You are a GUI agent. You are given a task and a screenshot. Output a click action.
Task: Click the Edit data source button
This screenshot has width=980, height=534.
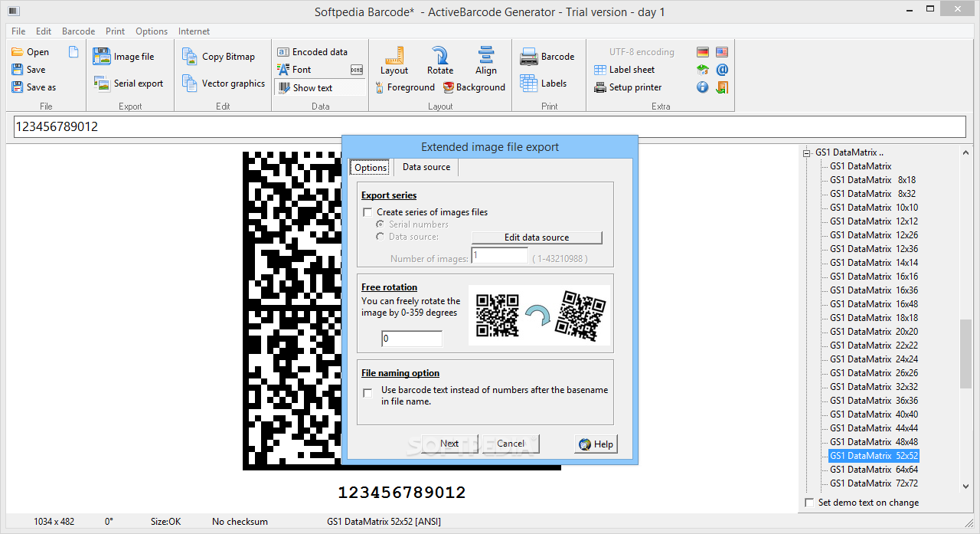tap(537, 238)
